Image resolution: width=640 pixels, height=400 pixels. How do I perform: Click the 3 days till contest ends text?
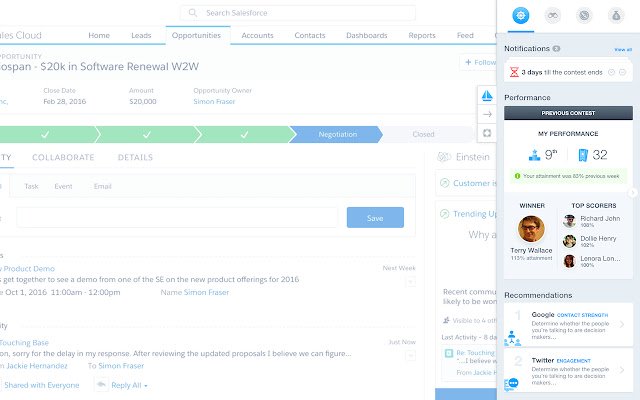(562, 72)
